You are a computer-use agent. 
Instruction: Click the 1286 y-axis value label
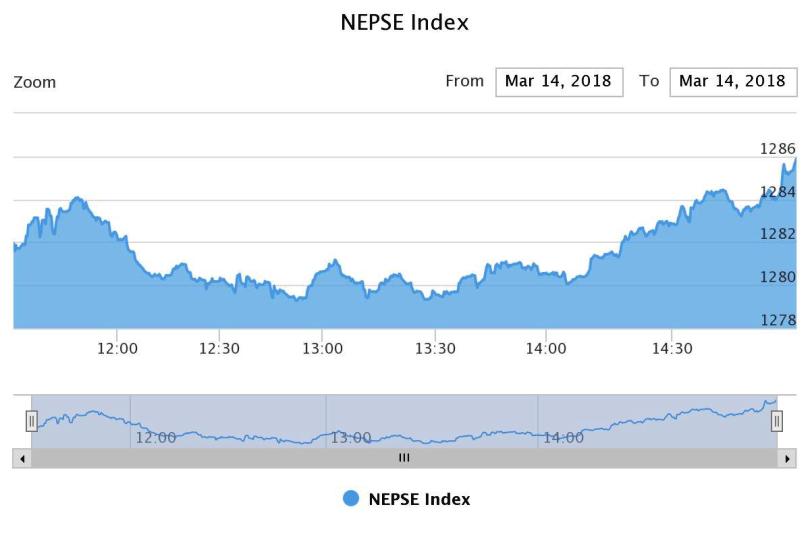(778, 149)
